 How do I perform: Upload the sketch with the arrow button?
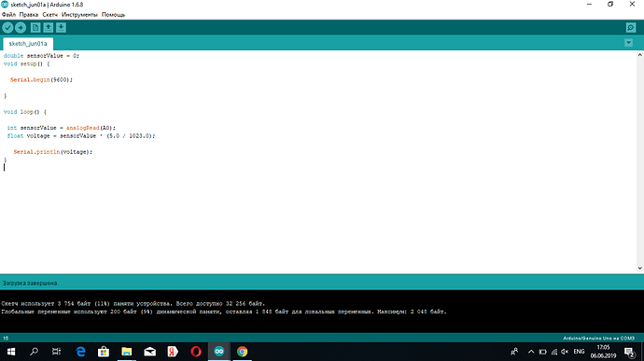tap(21, 27)
